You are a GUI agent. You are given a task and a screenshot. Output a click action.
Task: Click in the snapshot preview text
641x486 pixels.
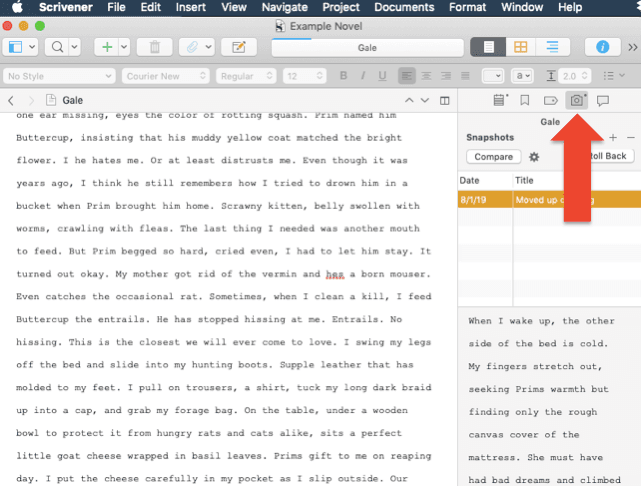pos(549,396)
